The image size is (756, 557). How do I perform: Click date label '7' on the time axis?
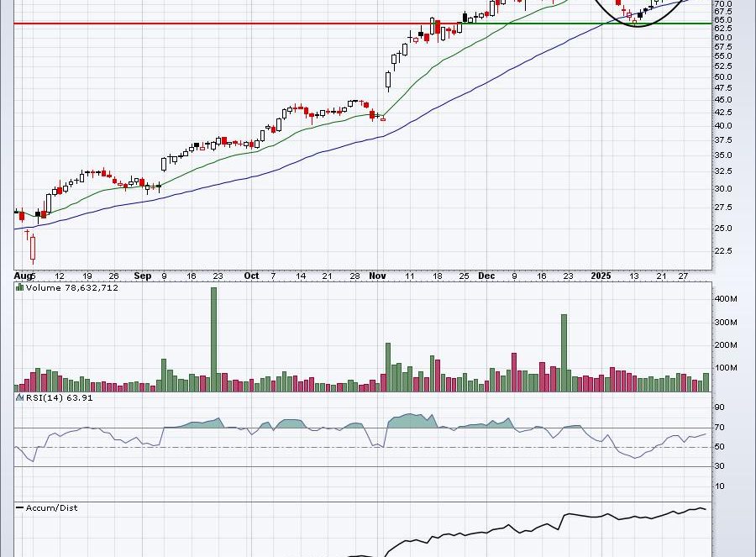273,276
